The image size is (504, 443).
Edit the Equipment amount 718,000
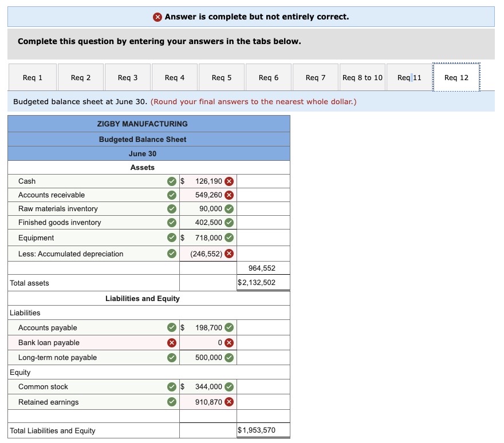tap(208, 238)
